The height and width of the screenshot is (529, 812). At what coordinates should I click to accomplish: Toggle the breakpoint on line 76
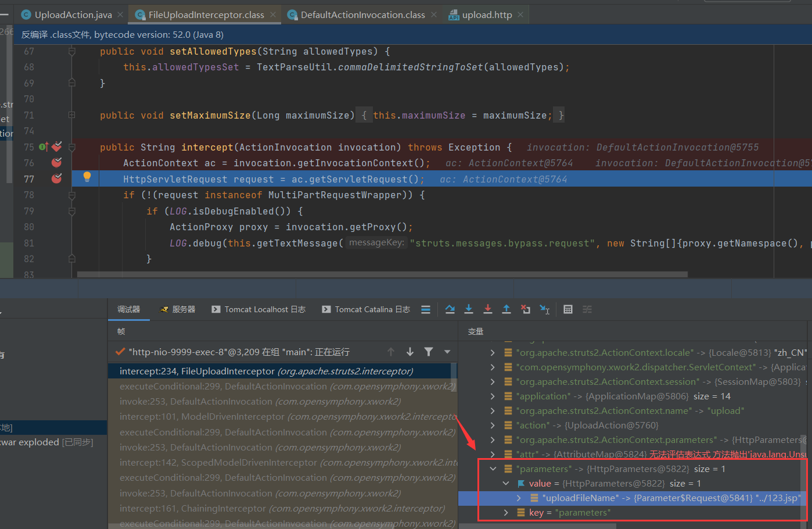coord(57,163)
